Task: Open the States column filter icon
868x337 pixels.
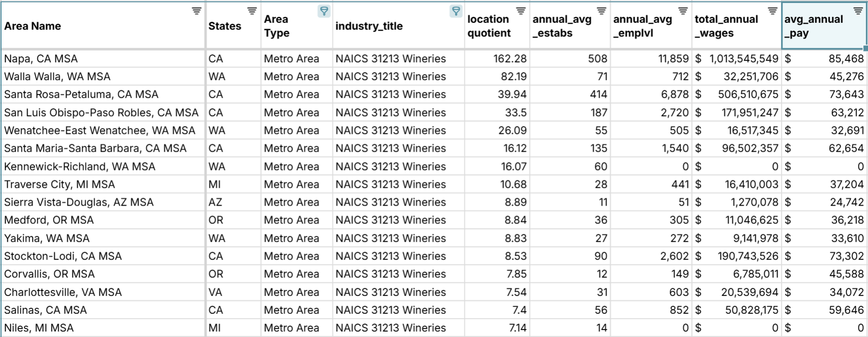Action: [x=252, y=11]
